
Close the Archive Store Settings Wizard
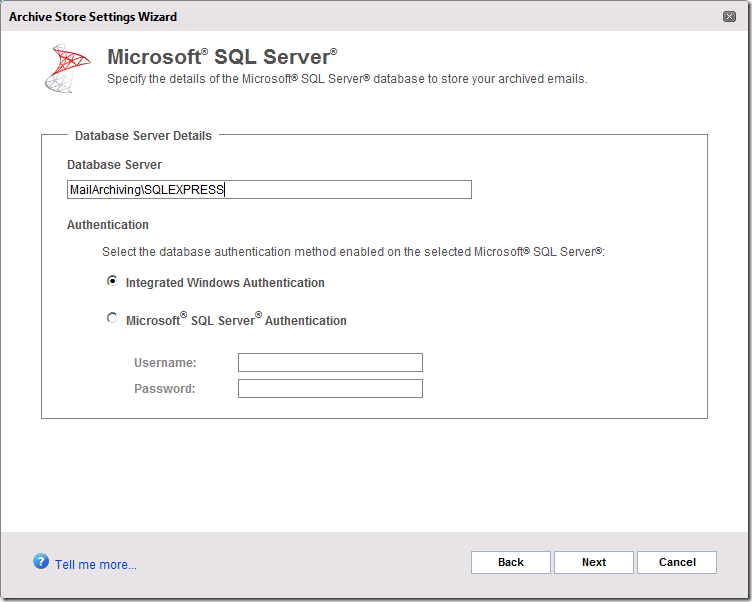tap(729, 17)
